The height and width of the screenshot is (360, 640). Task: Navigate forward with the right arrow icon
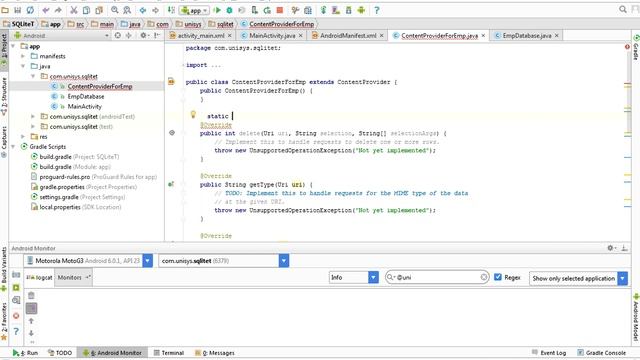click(x=156, y=10)
